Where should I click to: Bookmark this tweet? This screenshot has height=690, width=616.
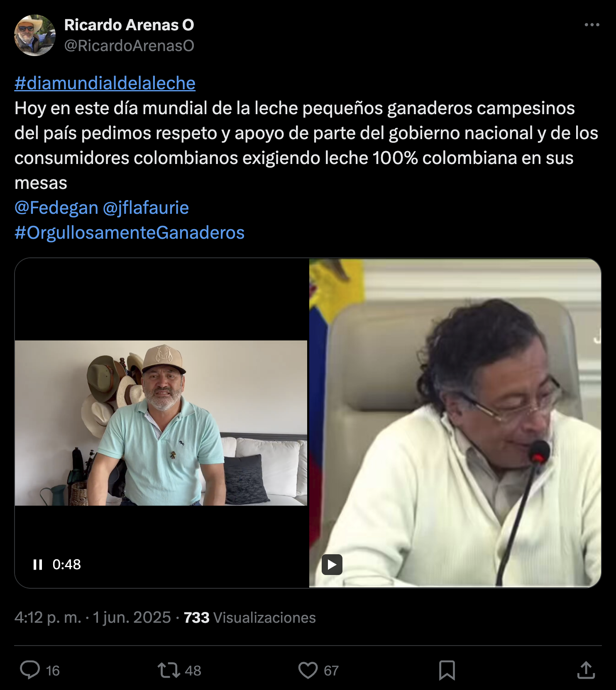tap(447, 670)
